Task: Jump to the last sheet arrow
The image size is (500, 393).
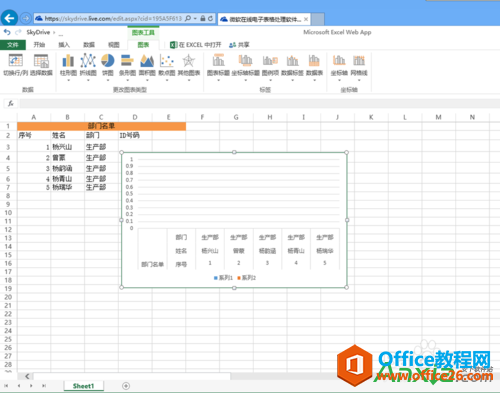Action: coord(44,386)
